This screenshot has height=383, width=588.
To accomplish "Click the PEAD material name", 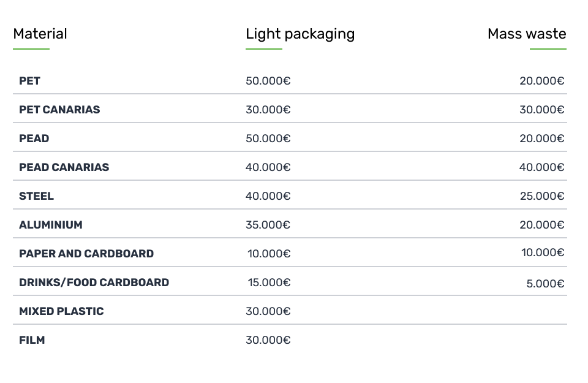I will 34,138.
